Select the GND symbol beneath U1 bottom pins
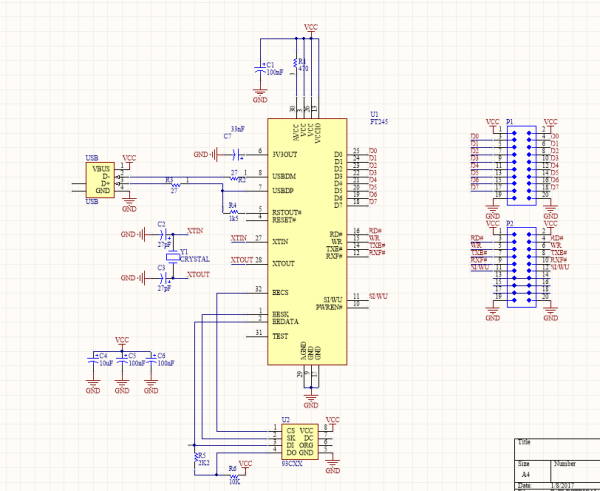The image size is (600, 491). click(x=311, y=400)
